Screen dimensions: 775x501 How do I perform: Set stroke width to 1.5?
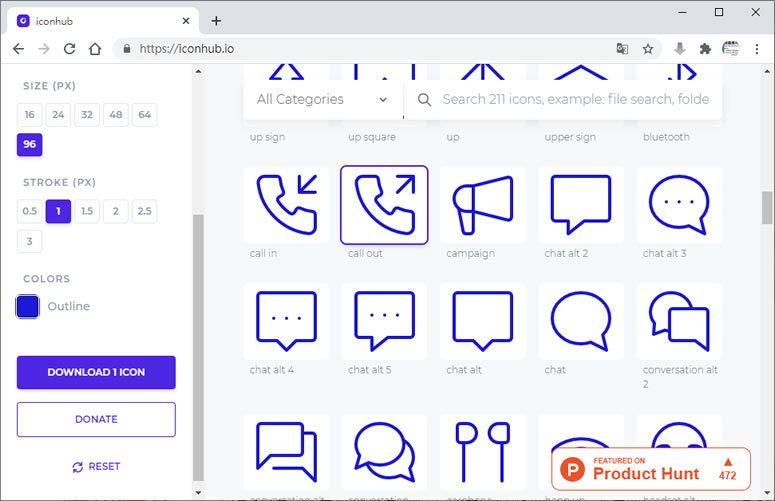[x=87, y=211]
